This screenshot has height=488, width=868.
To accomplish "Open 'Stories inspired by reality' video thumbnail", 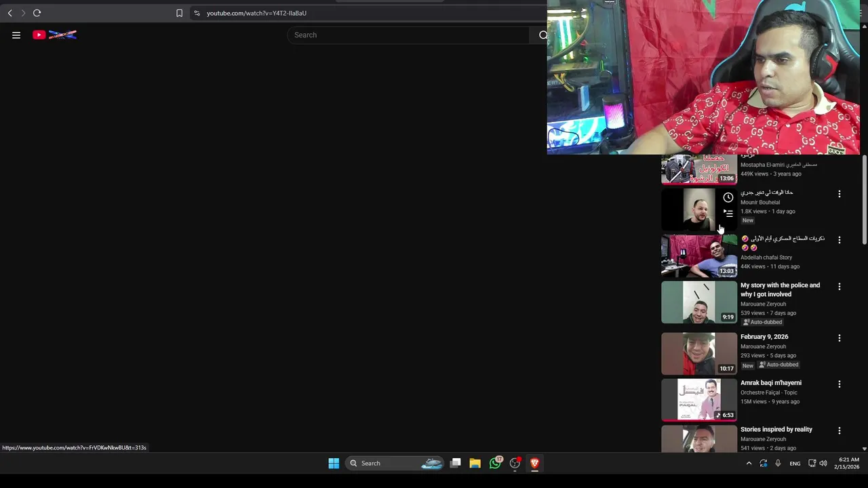I will 699,439.
